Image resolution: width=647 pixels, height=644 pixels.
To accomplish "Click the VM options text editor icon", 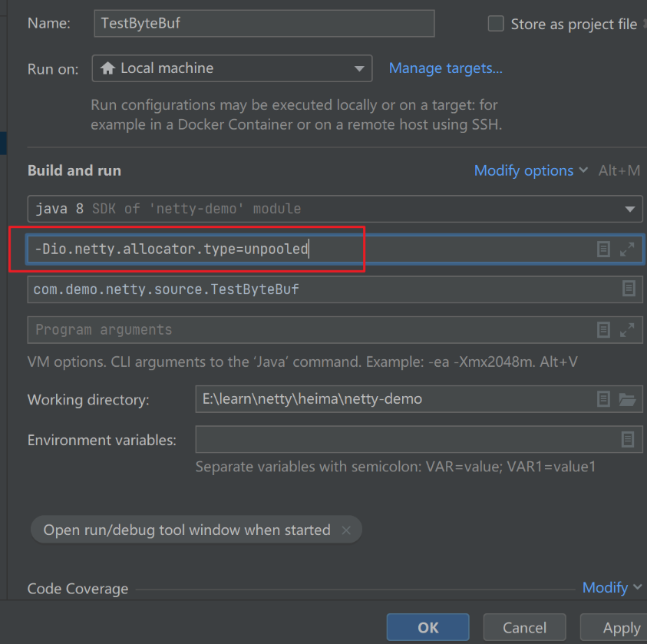I will click(x=604, y=249).
